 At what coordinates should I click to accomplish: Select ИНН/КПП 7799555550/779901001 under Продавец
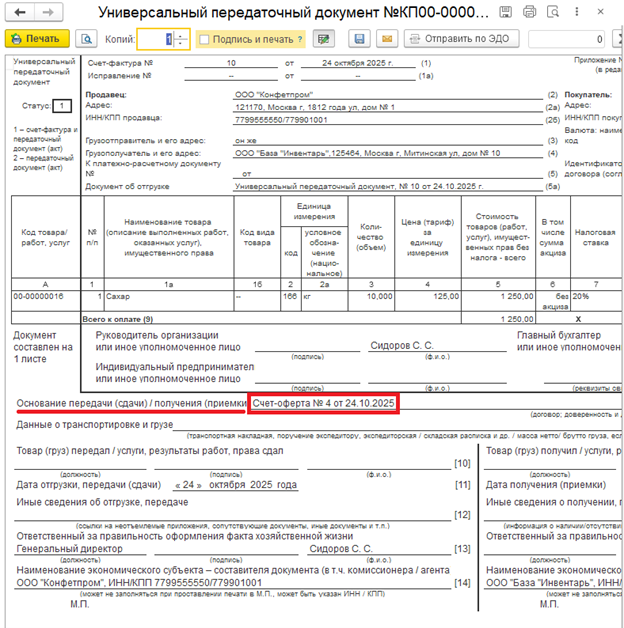281,120
